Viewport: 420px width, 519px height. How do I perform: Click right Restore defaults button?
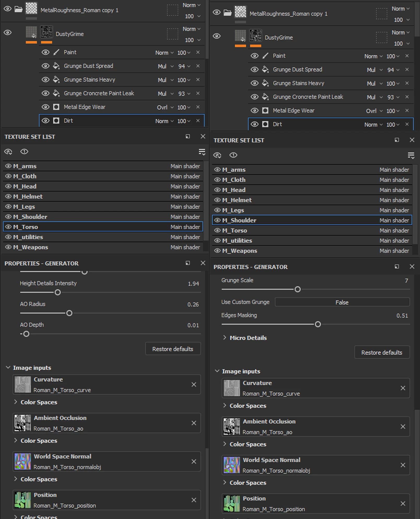tap(382, 352)
